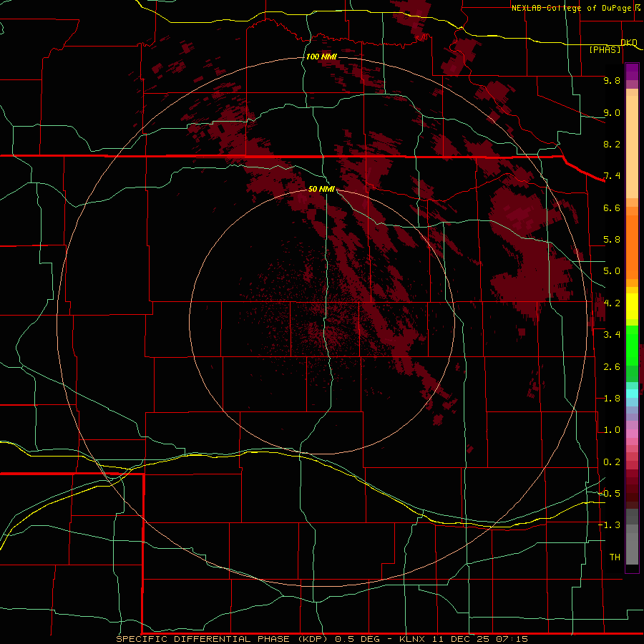The height and width of the screenshot is (644, 644).
Task: Click the 2.6 scale value
Action: pos(612,367)
